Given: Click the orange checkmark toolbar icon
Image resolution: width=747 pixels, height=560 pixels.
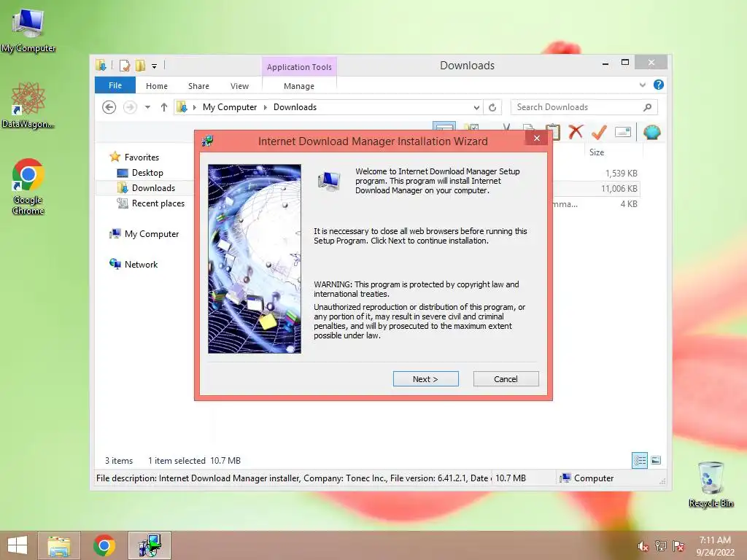Looking at the screenshot, I should click(599, 132).
